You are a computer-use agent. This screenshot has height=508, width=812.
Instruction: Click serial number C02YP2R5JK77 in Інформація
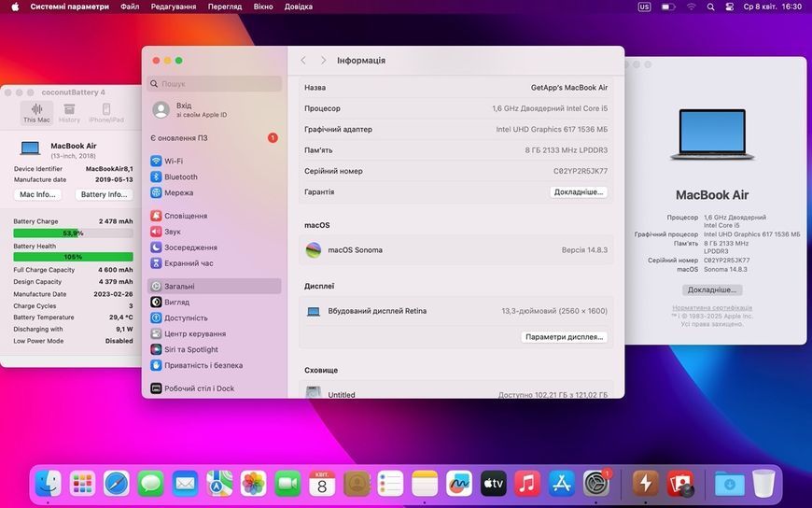(581, 171)
